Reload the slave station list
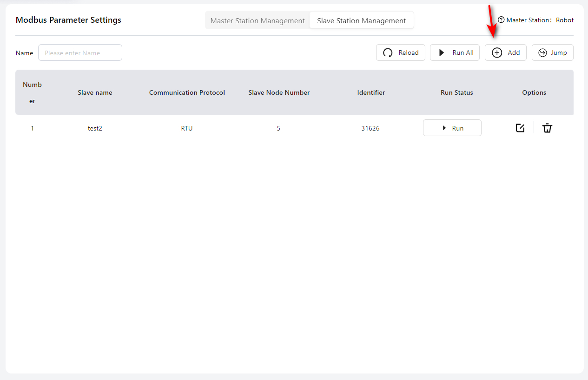The width and height of the screenshot is (588, 380). pyautogui.click(x=400, y=52)
